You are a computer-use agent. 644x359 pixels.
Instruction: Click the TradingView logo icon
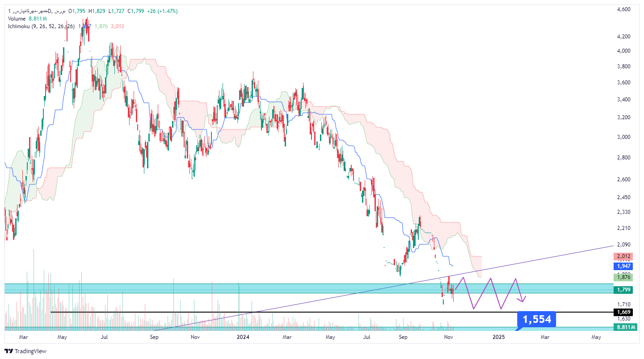(x=9, y=351)
